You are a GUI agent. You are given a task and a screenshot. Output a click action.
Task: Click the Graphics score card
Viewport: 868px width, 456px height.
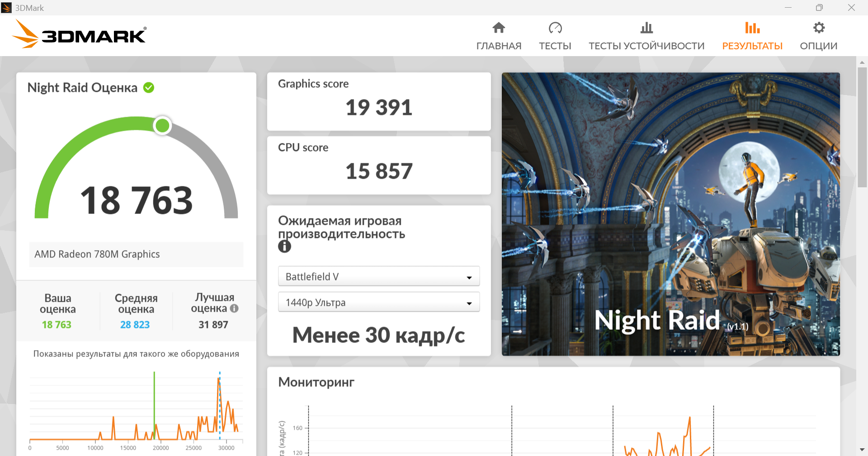[x=379, y=102]
